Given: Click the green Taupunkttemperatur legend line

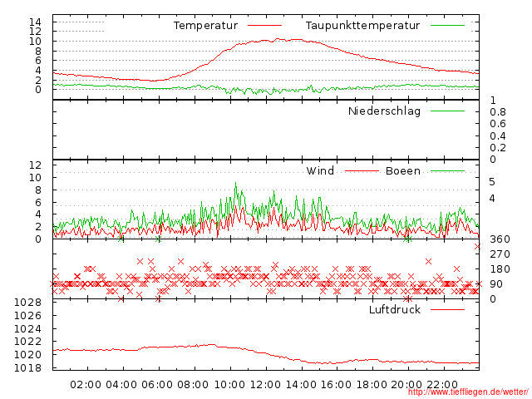Looking at the screenshot, I should 447,26.
